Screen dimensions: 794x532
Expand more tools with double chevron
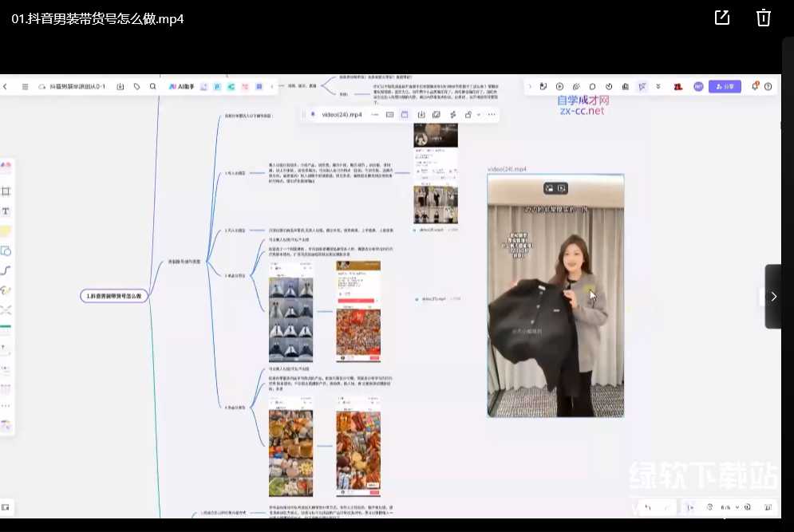[x=658, y=86]
